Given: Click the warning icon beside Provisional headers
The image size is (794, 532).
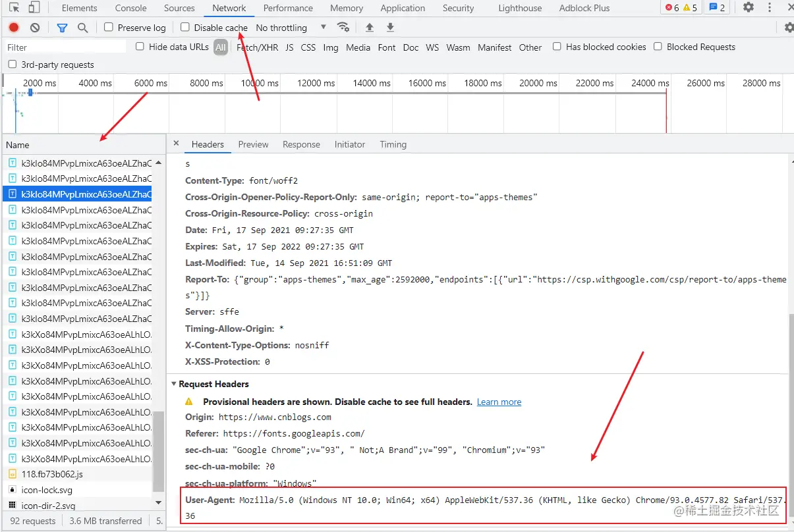Looking at the screenshot, I should (x=189, y=402).
